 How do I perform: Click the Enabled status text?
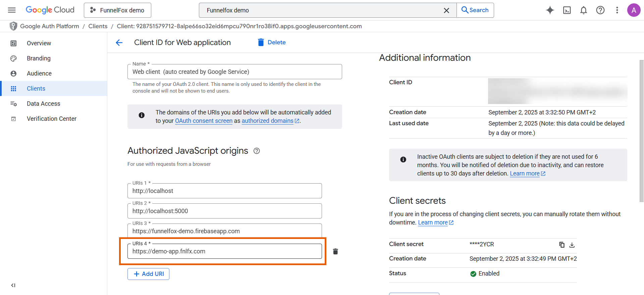(x=489, y=274)
